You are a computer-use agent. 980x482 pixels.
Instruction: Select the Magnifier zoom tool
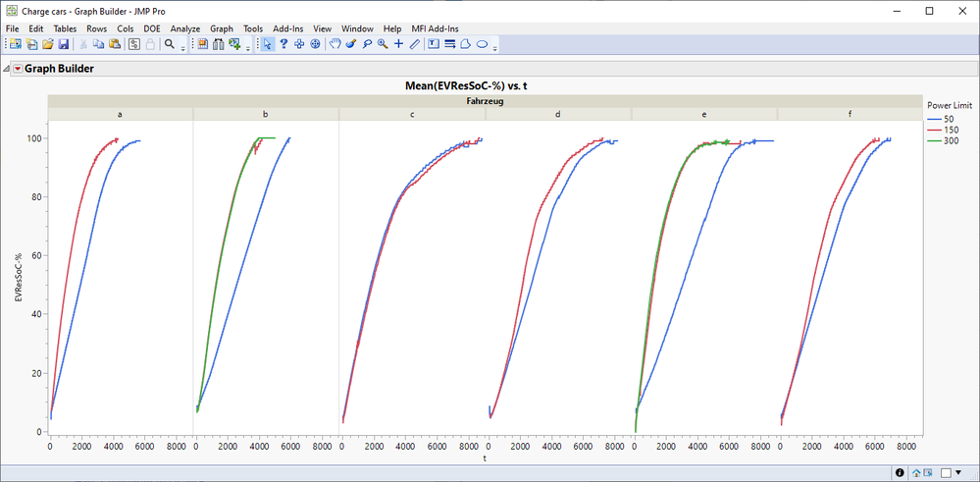[383, 44]
